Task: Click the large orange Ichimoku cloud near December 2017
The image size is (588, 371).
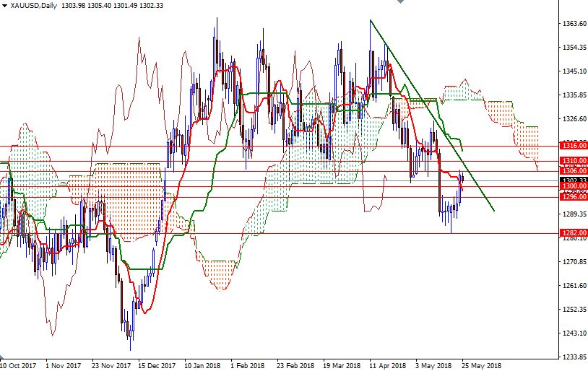Action: pyautogui.click(x=126, y=195)
